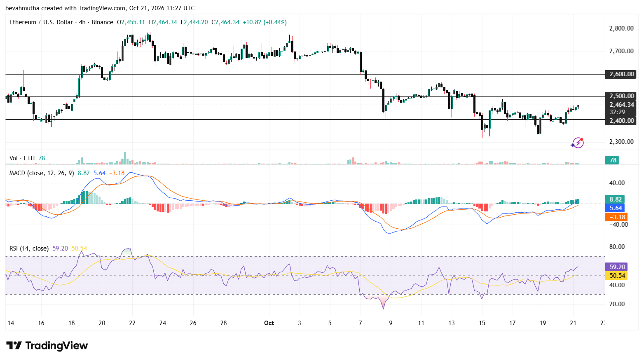This screenshot has height=361, width=644.
Task: Click the Oct label on time axis
Action: pyautogui.click(x=269, y=323)
